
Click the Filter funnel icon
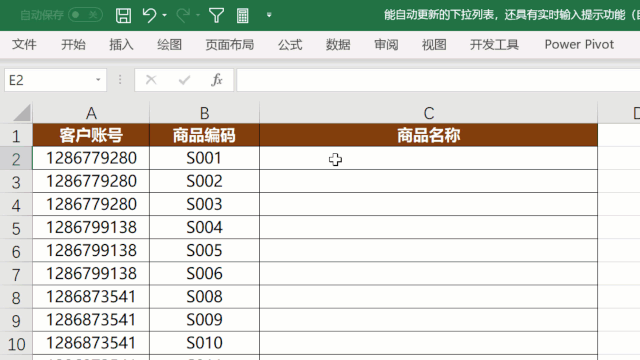pyautogui.click(x=216, y=16)
